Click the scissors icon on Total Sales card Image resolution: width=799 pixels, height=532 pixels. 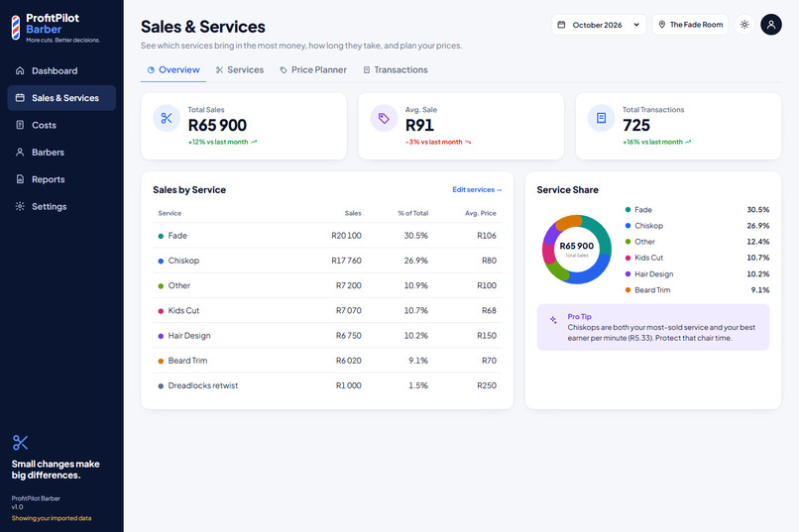pyautogui.click(x=167, y=118)
